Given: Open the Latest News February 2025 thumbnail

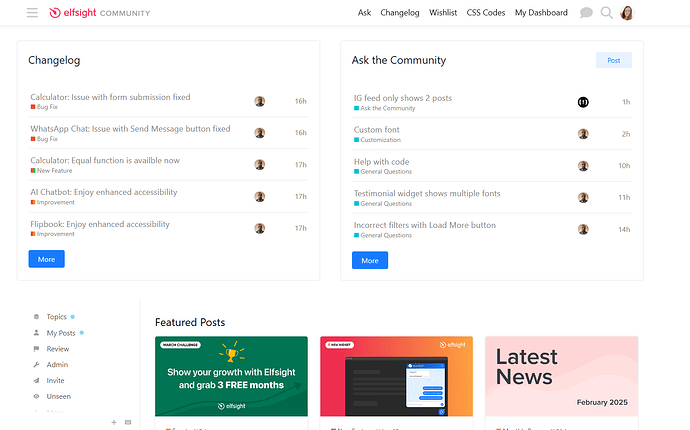Looking at the screenshot, I should coord(562,376).
